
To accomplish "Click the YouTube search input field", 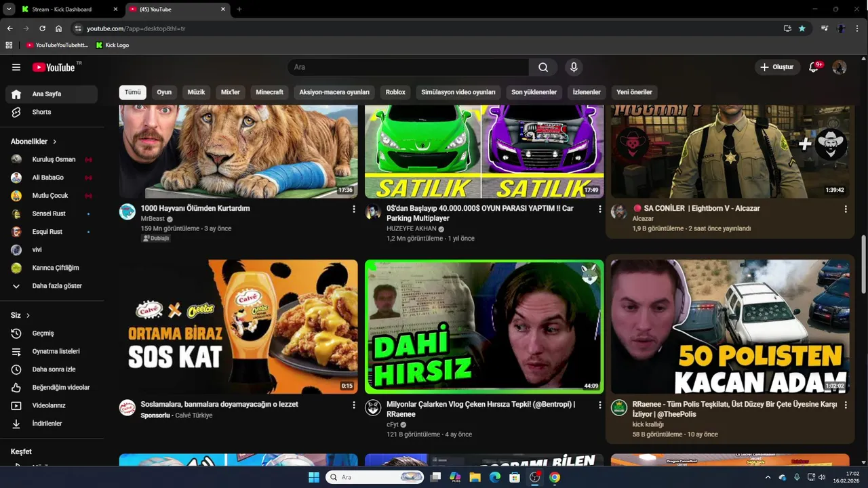I will (408, 67).
